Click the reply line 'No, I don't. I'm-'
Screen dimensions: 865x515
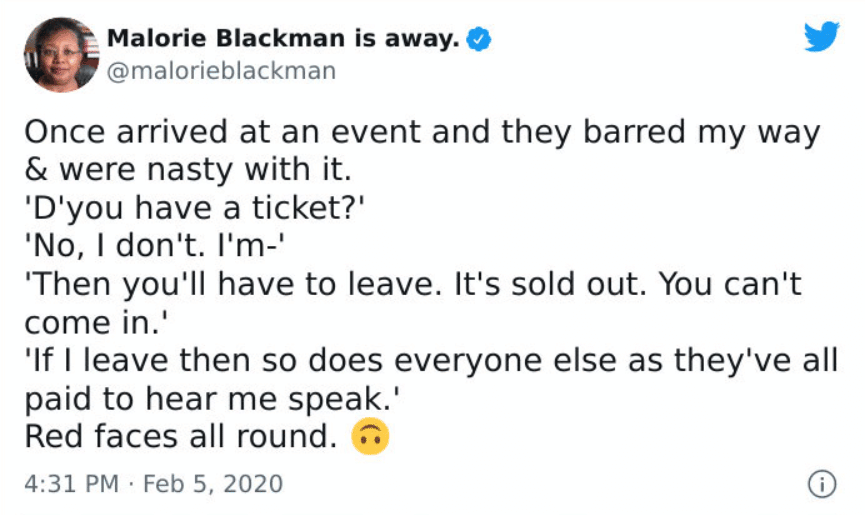(x=154, y=245)
